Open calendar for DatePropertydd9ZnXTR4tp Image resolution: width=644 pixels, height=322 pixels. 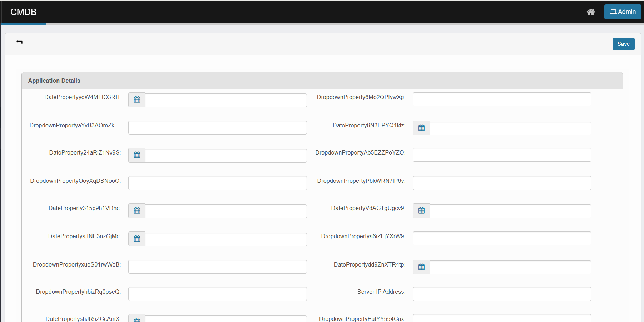point(421,267)
